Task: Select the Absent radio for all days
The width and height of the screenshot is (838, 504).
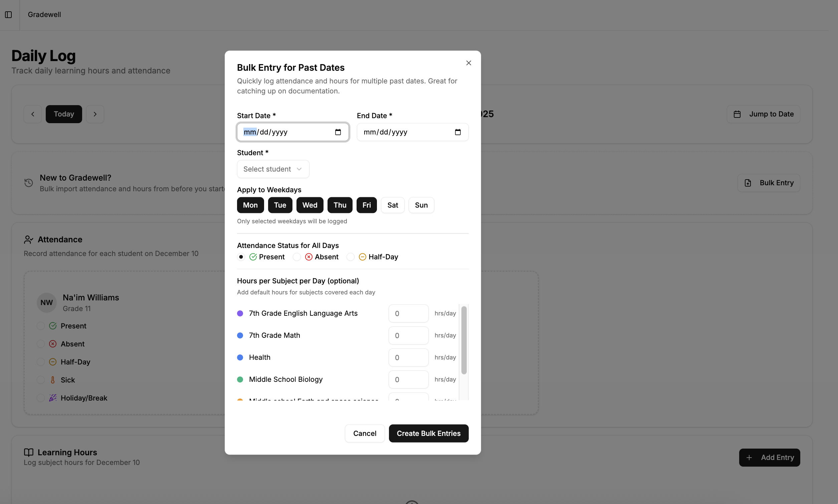Action: pyautogui.click(x=296, y=257)
